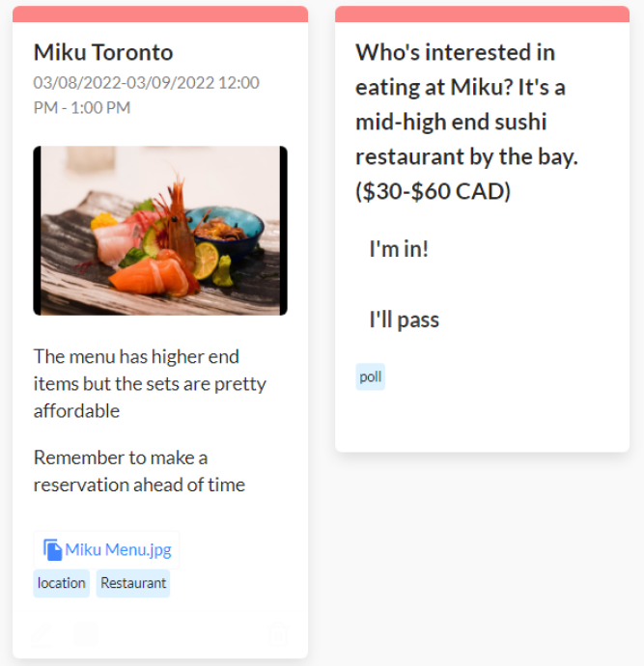Click the event date 03/08/2022-03/09/2022
Screen dimensions: 644x666
(x=125, y=83)
